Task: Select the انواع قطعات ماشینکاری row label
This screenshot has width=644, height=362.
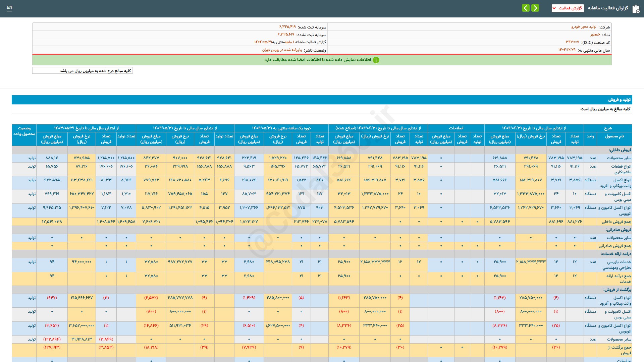Action: (x=621, y=169)
